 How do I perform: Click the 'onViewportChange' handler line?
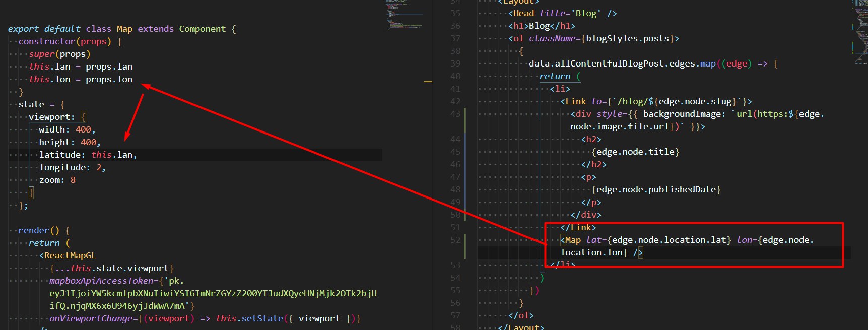tap(205, 318)
